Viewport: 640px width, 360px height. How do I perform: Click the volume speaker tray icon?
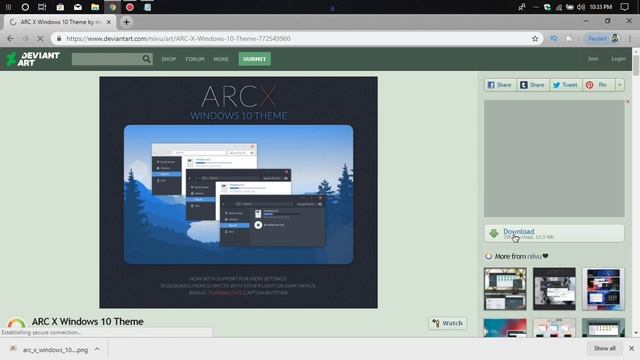581,7
